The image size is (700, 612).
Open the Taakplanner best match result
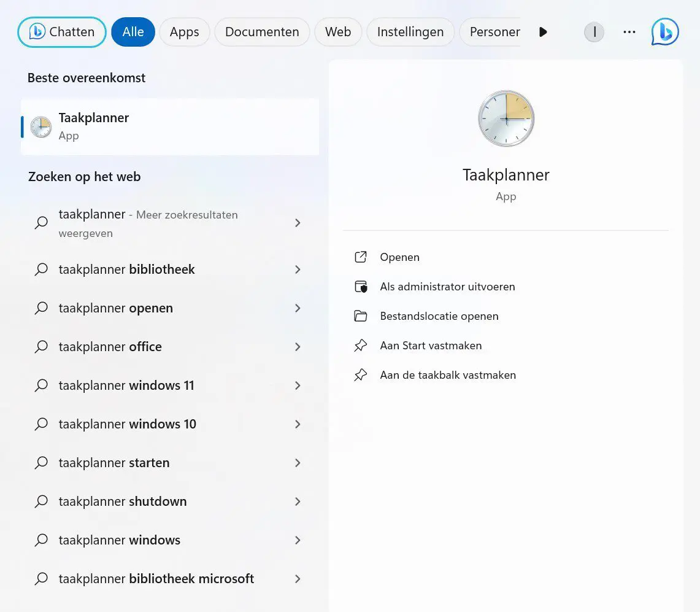[170, 127]
